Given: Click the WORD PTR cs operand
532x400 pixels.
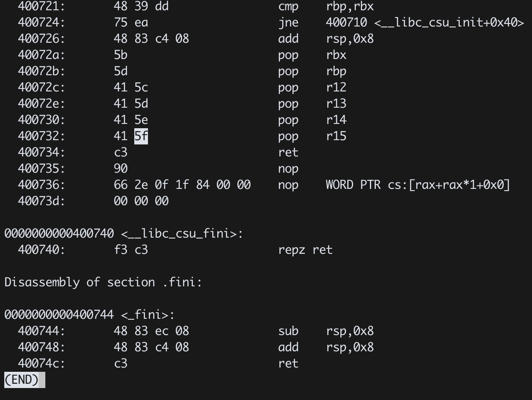Looking at the screenshot, I should [418, 185].
